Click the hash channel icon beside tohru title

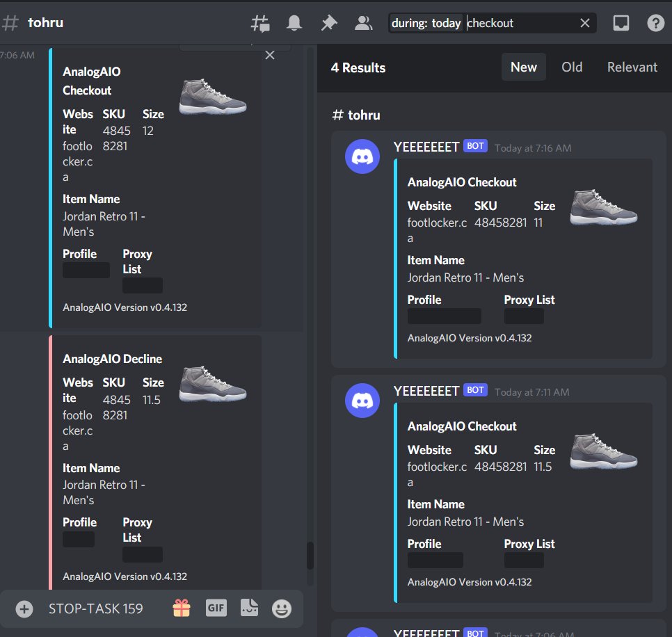10,23
